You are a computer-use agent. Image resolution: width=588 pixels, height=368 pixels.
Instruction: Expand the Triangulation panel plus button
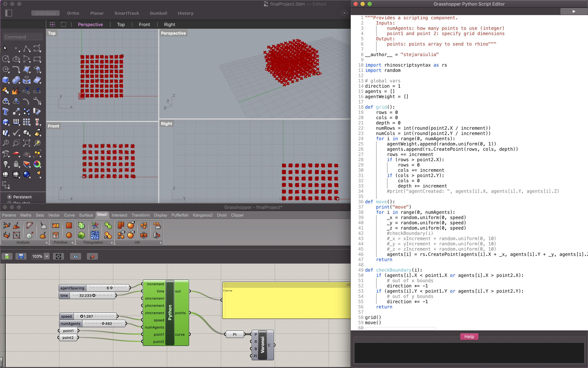[x=112, y=243]
